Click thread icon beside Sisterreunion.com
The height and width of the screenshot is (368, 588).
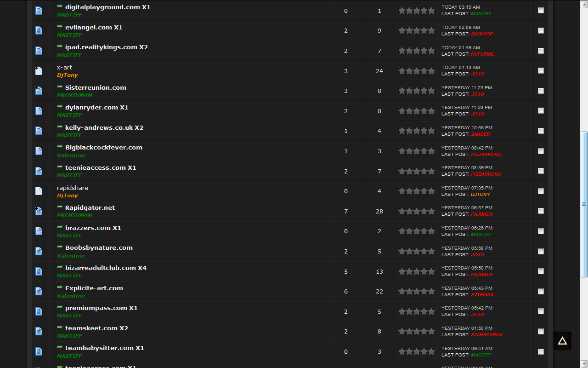point(39,91)
